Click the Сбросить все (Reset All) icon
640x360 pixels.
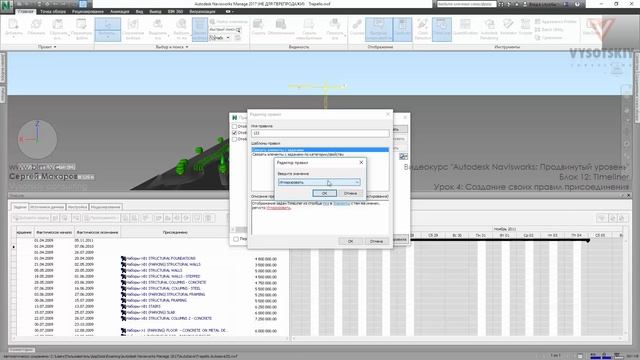point(58,29)
